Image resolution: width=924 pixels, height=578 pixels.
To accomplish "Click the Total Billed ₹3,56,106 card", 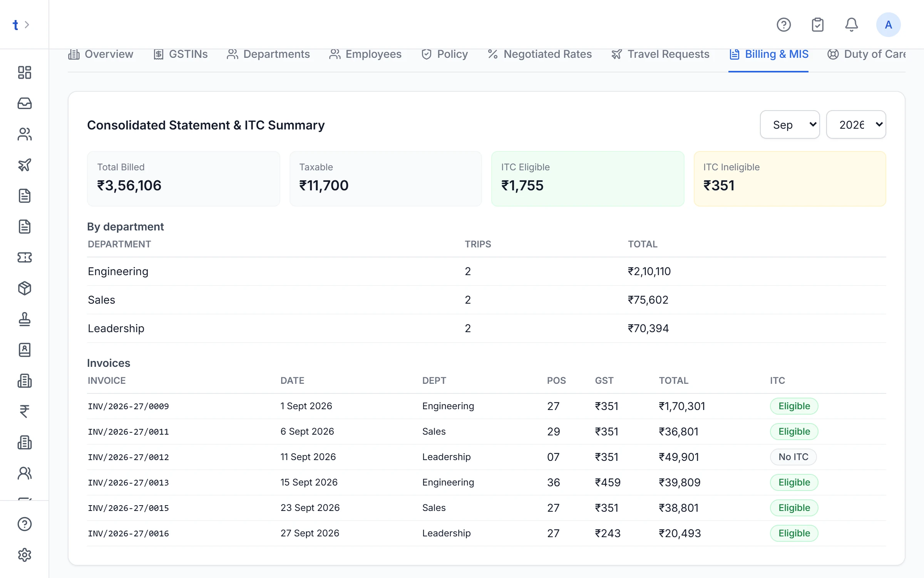I will tap(183, 179).
